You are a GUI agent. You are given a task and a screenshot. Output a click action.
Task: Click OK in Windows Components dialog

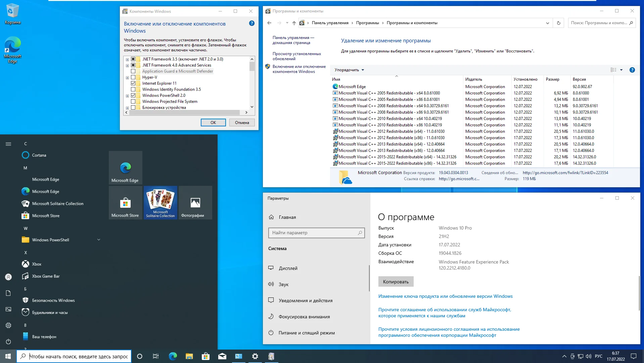213,123
